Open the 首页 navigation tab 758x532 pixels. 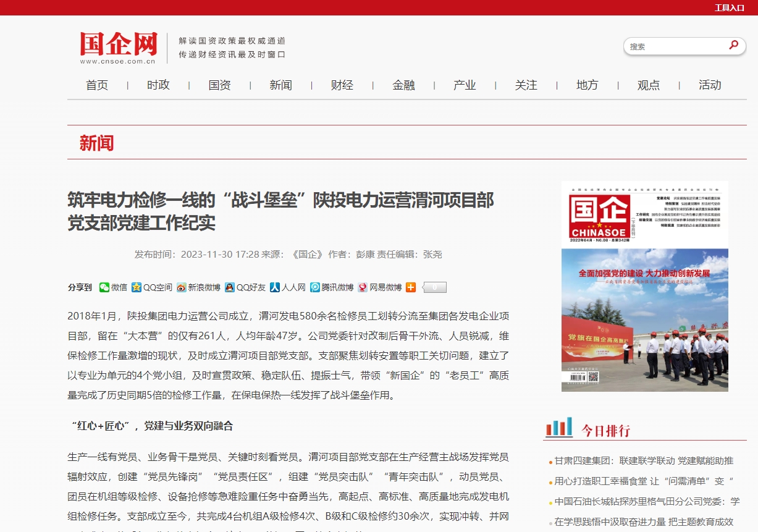pos(97,85)
